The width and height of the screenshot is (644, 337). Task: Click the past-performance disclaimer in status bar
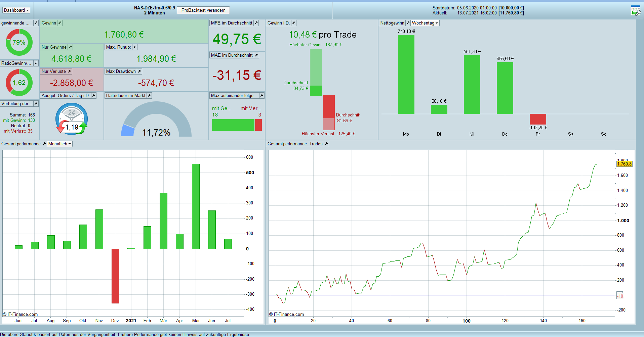tap(125, 334)
